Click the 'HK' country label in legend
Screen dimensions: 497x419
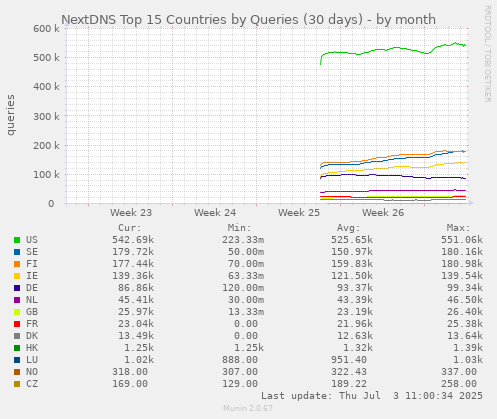click(x=32, y=348)
